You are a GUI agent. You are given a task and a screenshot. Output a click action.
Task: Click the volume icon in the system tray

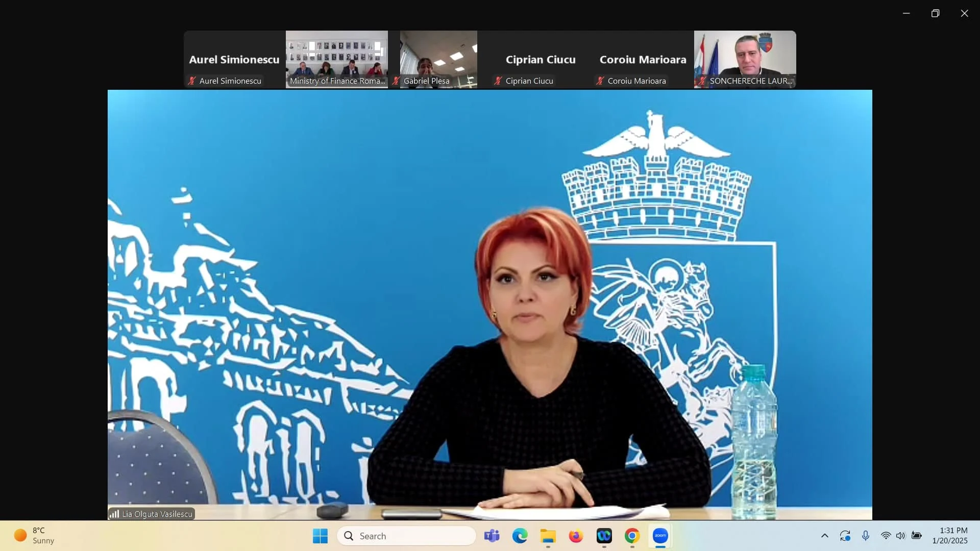(x=901, y=536)
